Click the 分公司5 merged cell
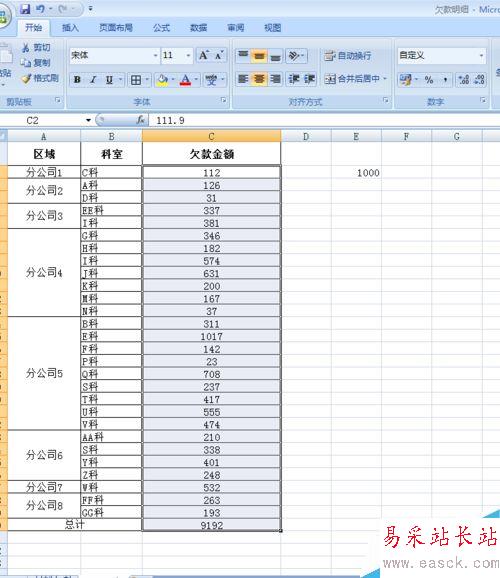500x578 pixels. (x=44, y=373)
